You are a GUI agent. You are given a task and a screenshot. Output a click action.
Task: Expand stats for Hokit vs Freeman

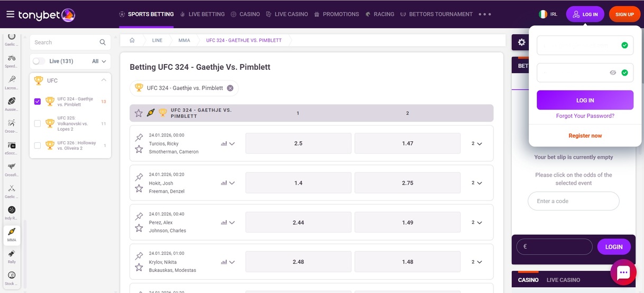pyautogui.click(x=228, y=183)
